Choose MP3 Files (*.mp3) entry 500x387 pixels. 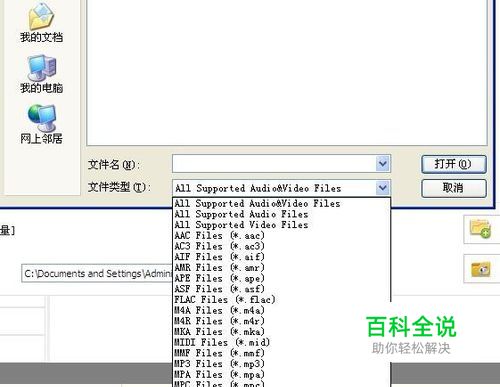coord(282,363)
